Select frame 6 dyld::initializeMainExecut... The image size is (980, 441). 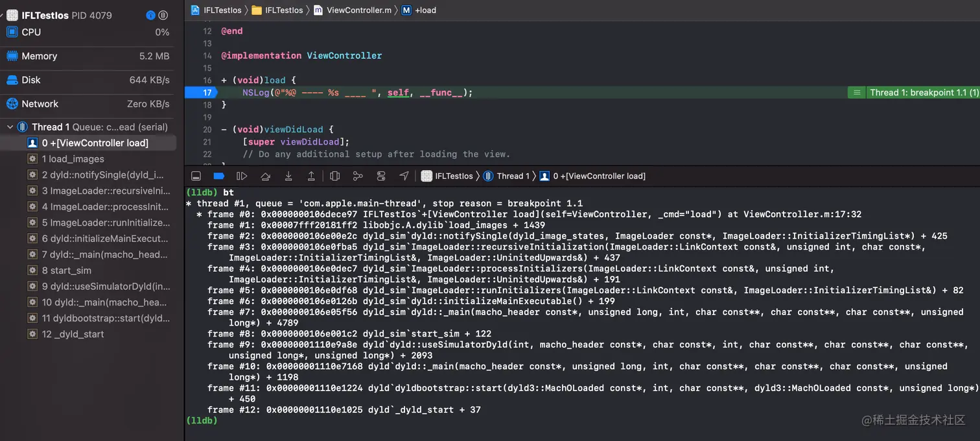pos(88,238)
